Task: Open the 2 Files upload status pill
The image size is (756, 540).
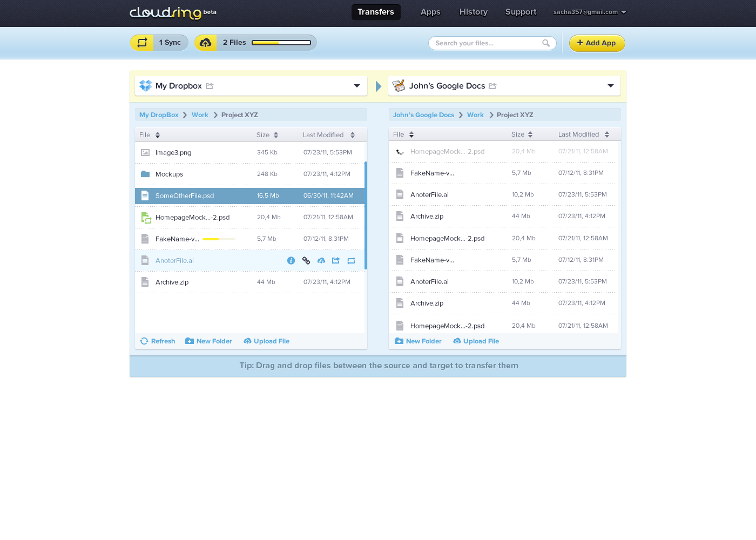Action: tap(256, 43)
